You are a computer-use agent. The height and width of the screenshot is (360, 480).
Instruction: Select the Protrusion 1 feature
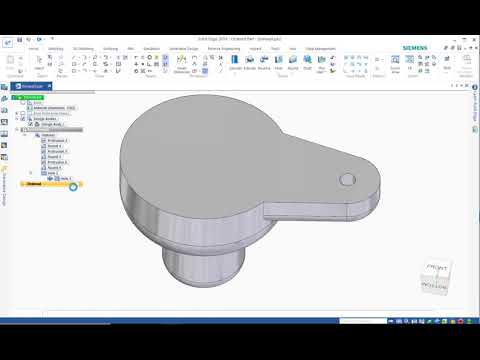(55, 140)
